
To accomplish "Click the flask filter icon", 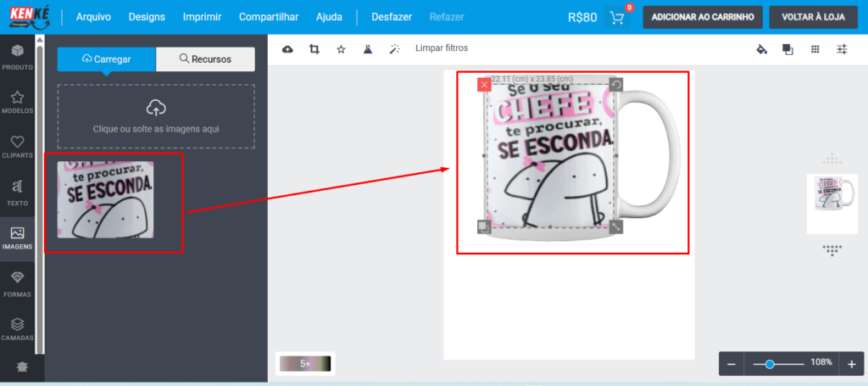I will click(368, 49).
